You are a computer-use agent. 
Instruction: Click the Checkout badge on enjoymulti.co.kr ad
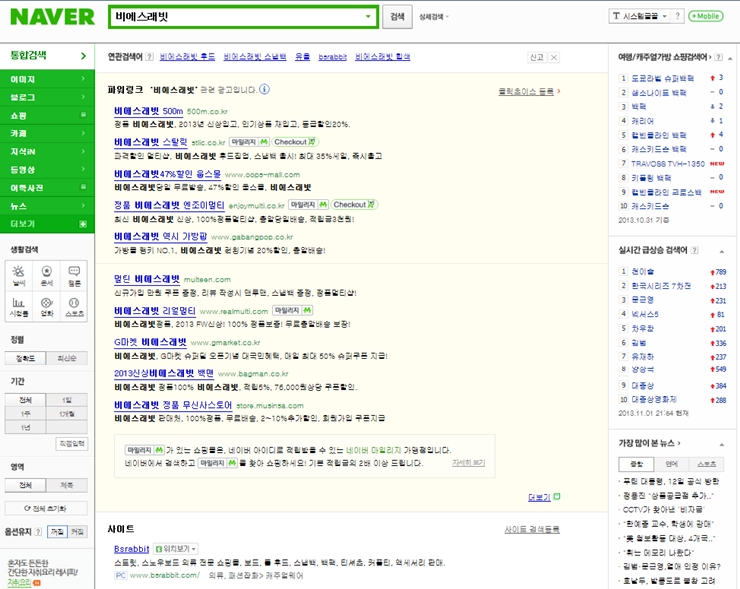pos(355,205)
